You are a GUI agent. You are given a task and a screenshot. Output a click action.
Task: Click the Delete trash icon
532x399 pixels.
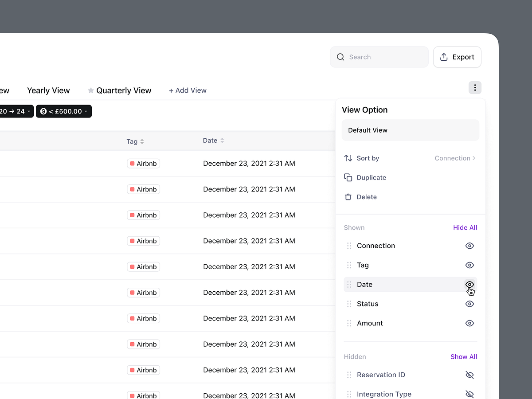coord(348,196)
